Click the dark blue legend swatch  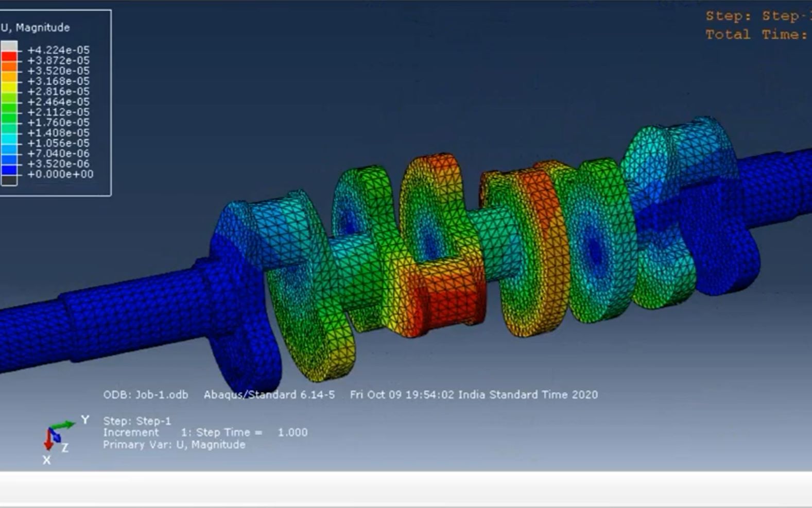point(9,170)
